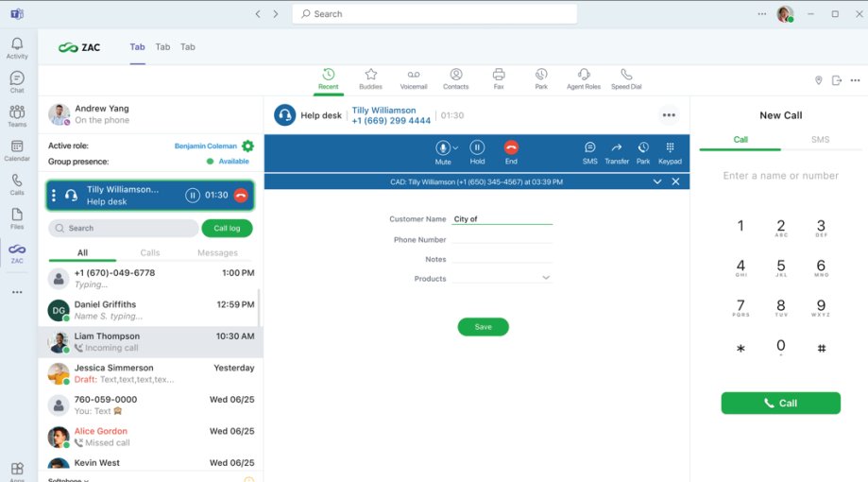Image resolution: width=868 pixels, height=482 pixels.
Task: Open Teams section in the sidebar
Action: point(17,116)
